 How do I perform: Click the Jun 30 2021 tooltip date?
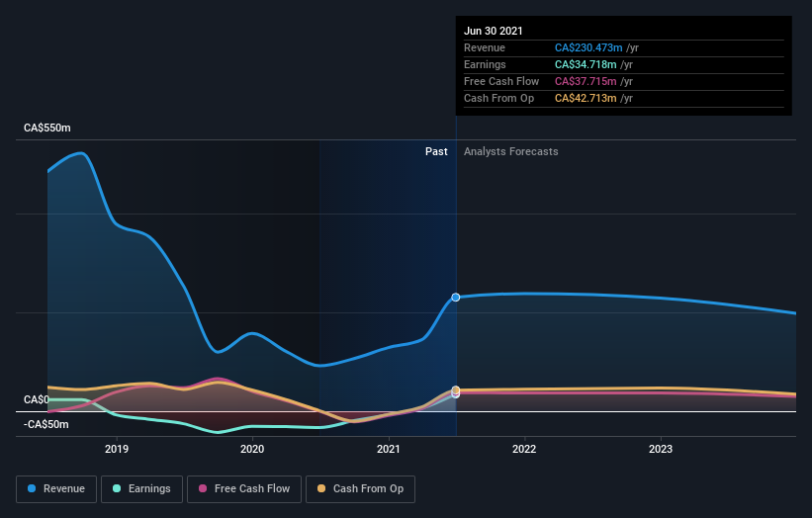tap(493, 31)
